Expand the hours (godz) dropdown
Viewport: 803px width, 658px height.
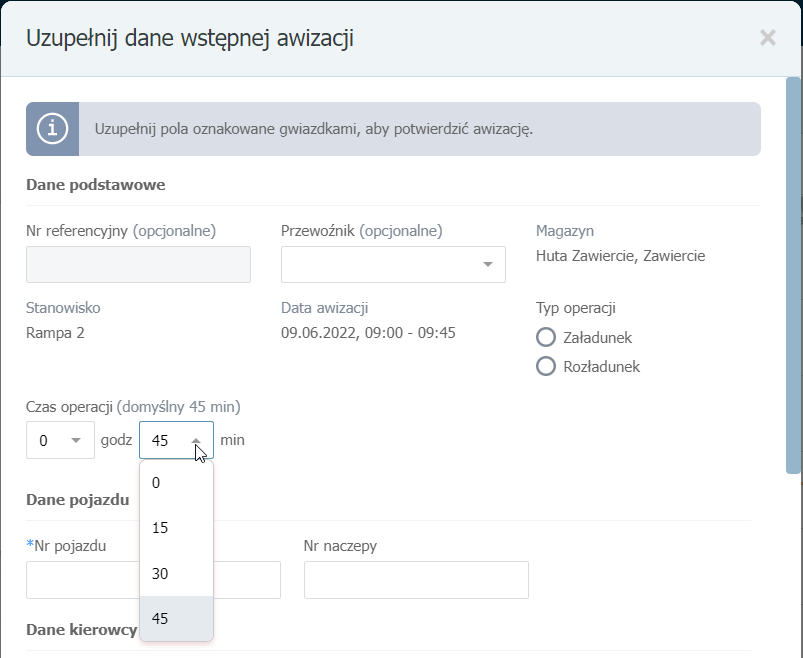[60, 440]
